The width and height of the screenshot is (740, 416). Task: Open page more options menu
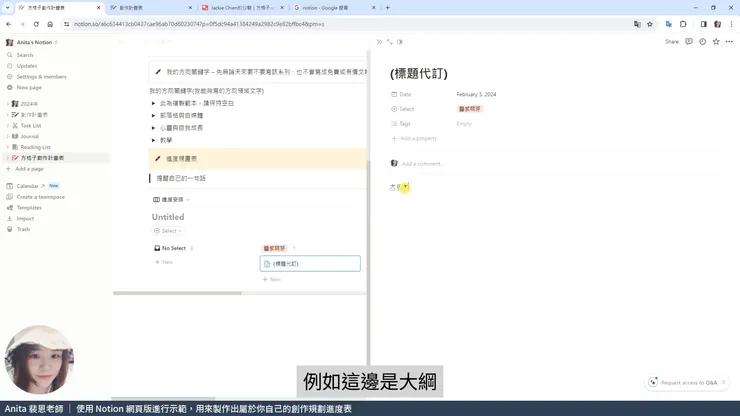pyautogui.click(x=729, y=42)
